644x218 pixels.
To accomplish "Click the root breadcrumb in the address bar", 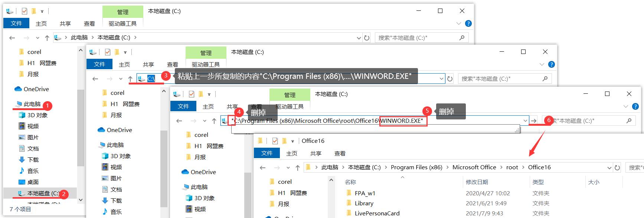I will pyautogui.click(x=512, y=167).
